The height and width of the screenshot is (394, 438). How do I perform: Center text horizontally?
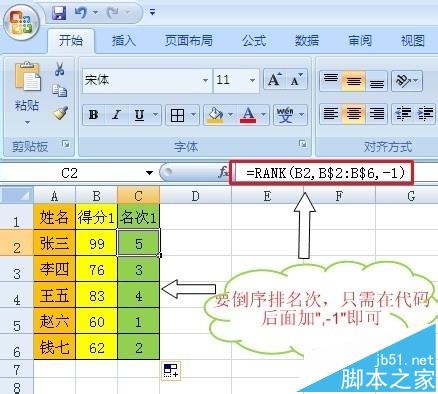[354, 114]
